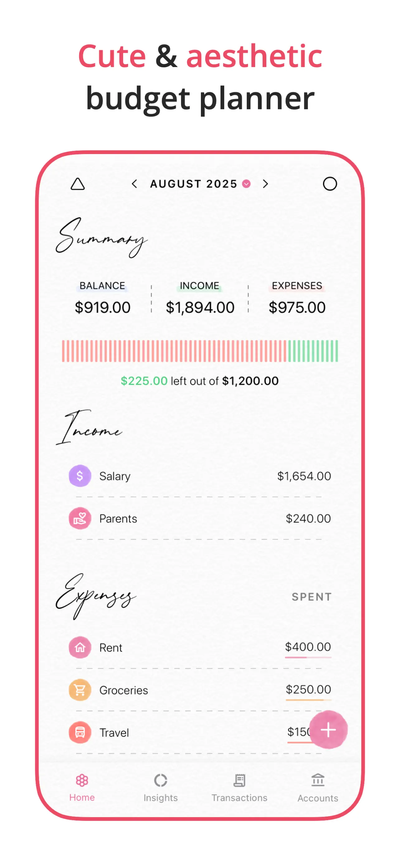The height and width of the screenshot is (868, 400).
Task: Tap the budget progress bar
Action: [x=200, y=351]
